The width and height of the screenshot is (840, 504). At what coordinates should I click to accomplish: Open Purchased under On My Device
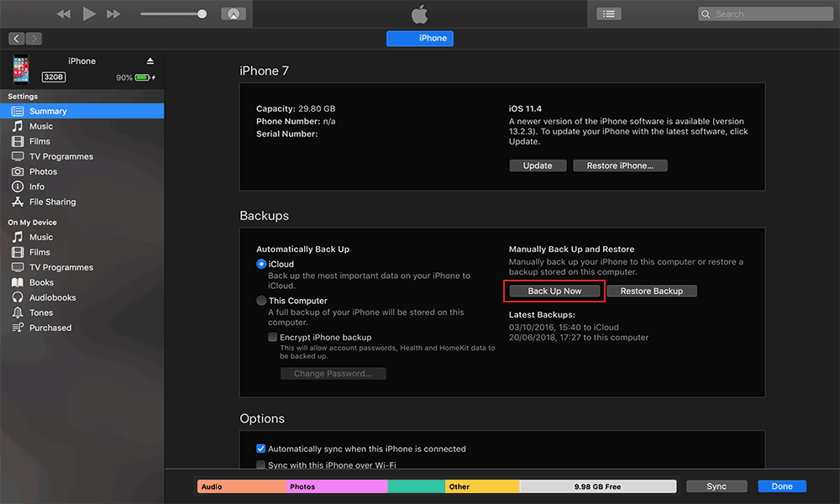(x=82, y=328)
